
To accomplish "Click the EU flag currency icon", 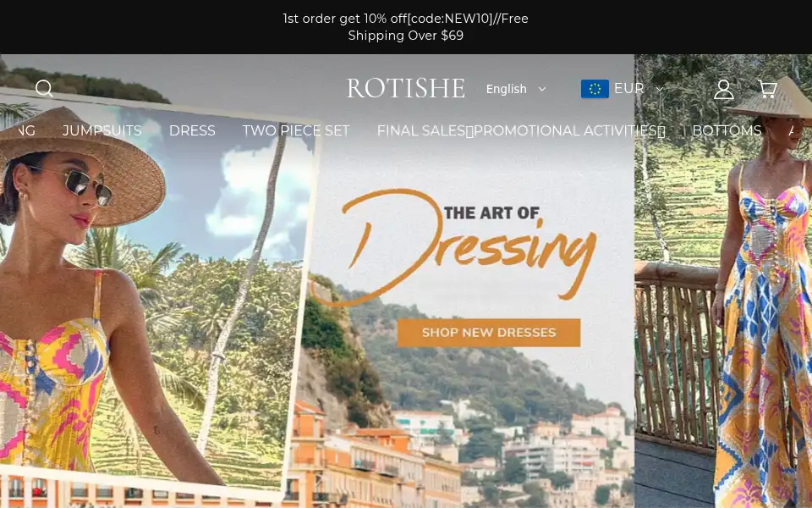I will (595, 89).
